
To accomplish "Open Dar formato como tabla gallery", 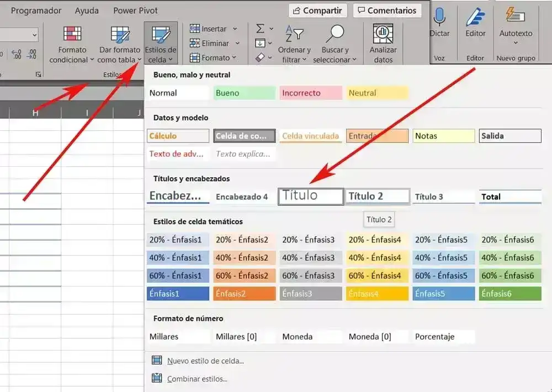I will click(x=119, y=35).
